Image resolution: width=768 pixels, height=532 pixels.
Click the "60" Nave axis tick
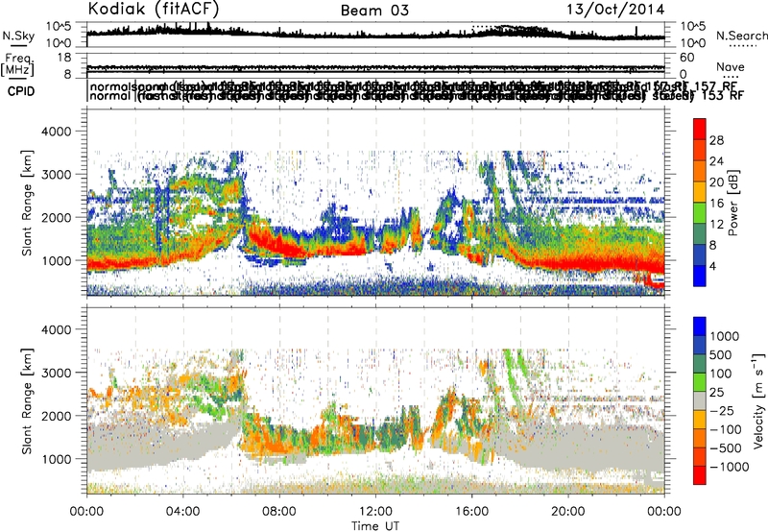(x=687, y=58)
